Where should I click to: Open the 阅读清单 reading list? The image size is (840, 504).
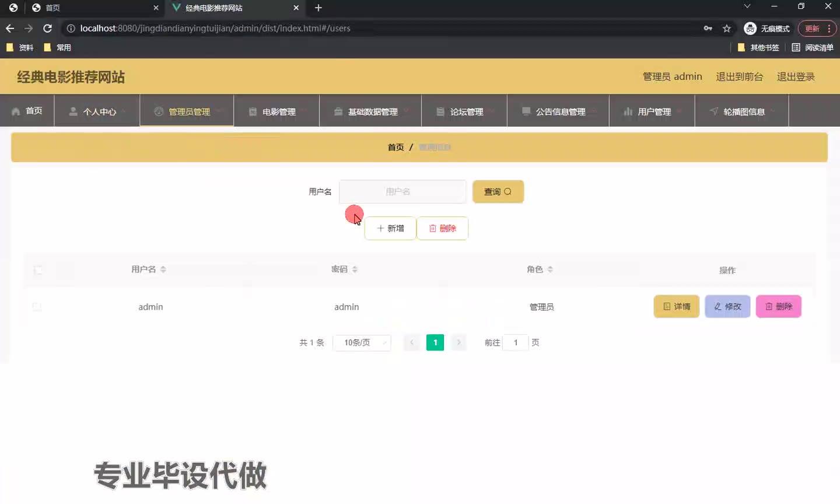(813, 47)
